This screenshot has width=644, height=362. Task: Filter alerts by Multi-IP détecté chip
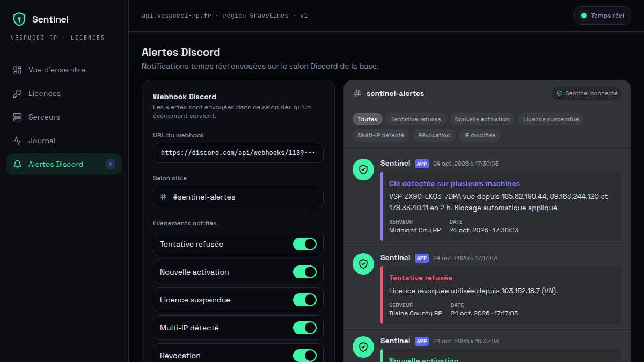tap(381, 135)
